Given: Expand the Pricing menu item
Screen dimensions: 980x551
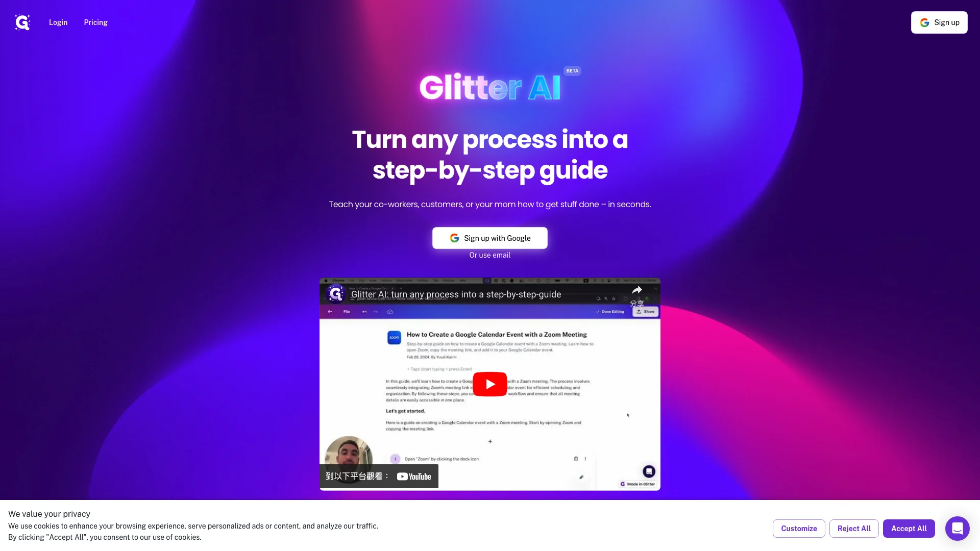Looking at the screenshot, I should click(95, 22).
